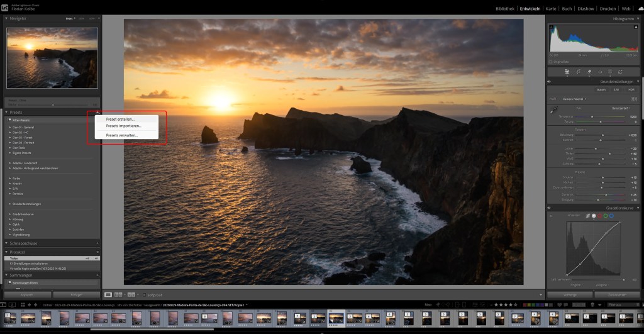Select the red channel curve circle
This screenshot has height=334, width=644.
(599, 216)
